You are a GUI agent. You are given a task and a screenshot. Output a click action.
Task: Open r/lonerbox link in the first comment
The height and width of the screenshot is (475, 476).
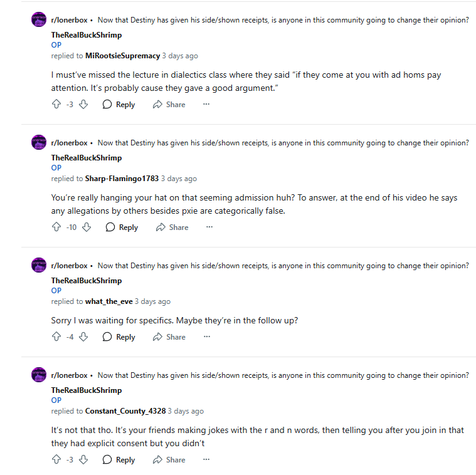(x=69, y=20)
